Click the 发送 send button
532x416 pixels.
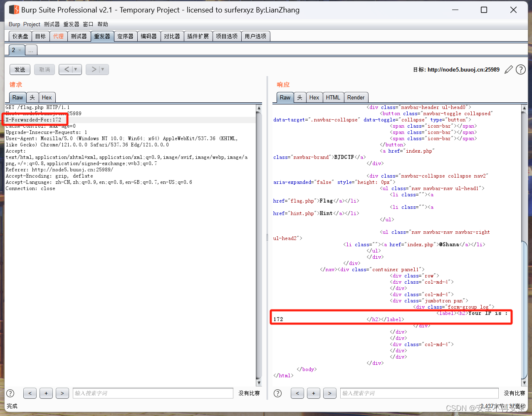click(x=20, y=69)
